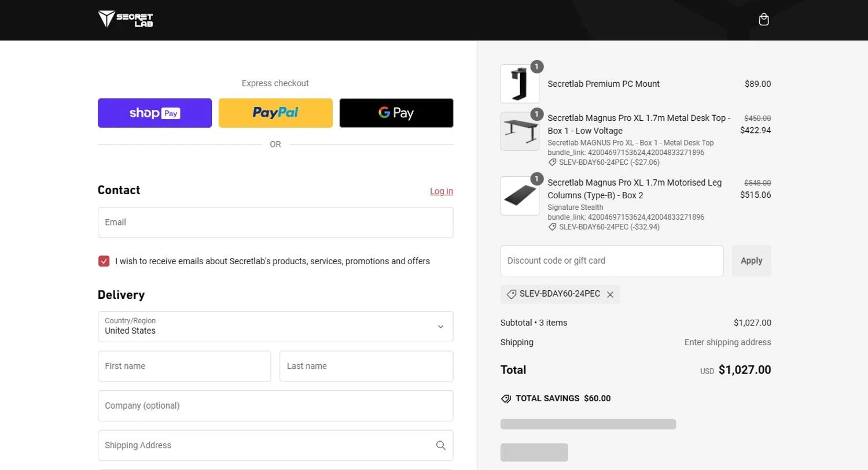868x470 pixels.
Task: Click the Total Savings tag icon
Action: 506,398
